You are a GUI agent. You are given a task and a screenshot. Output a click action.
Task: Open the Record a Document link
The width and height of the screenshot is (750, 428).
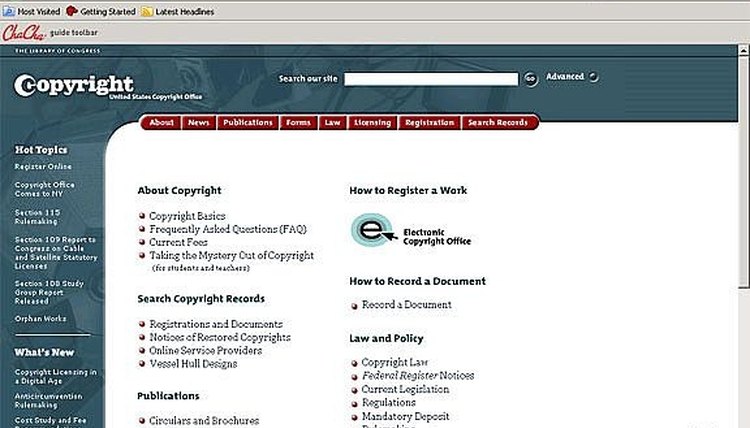pos(407,305)
